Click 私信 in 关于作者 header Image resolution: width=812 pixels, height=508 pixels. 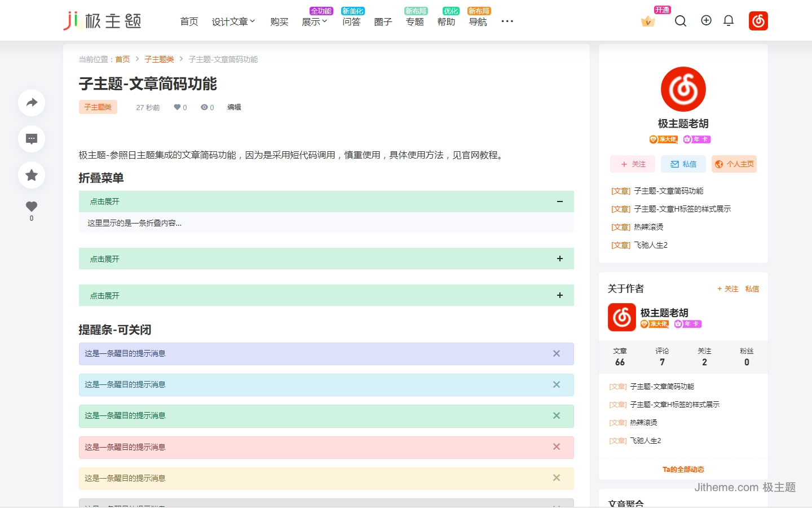coord(752,288)
